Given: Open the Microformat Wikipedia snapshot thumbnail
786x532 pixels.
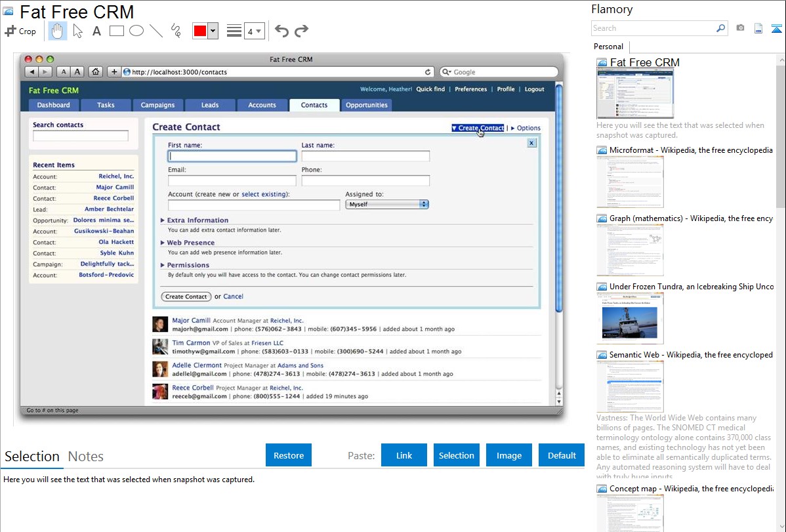Looking at the screenshot, I should (630, 182).
